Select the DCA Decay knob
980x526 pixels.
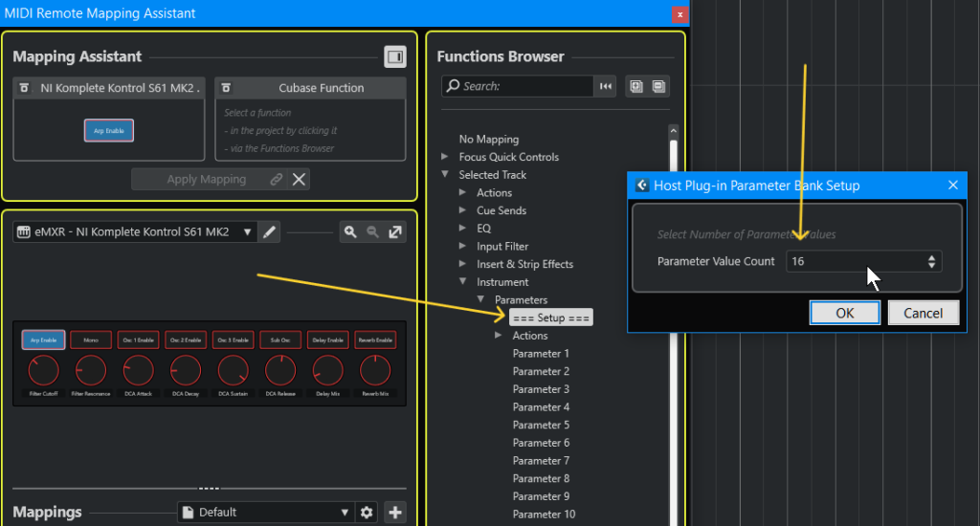click(x=186, y=370)
